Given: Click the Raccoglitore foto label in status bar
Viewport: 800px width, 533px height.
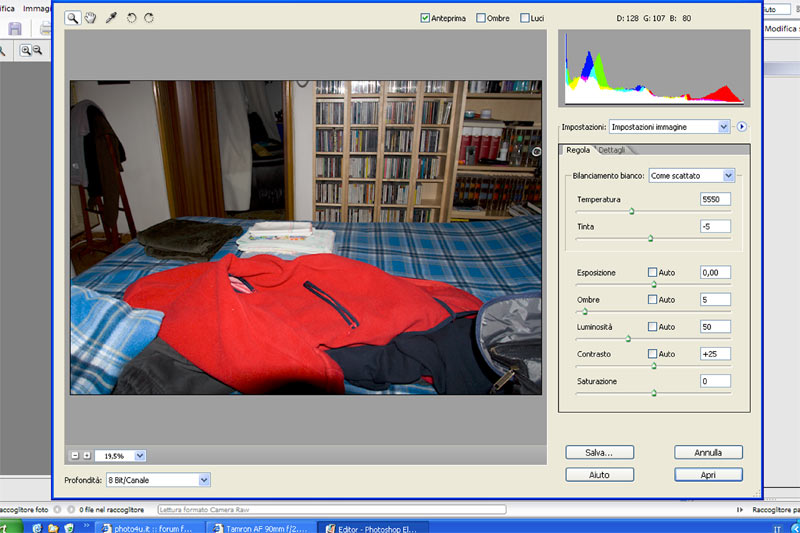Looking at the screenshot, I should tap(24, 510).
